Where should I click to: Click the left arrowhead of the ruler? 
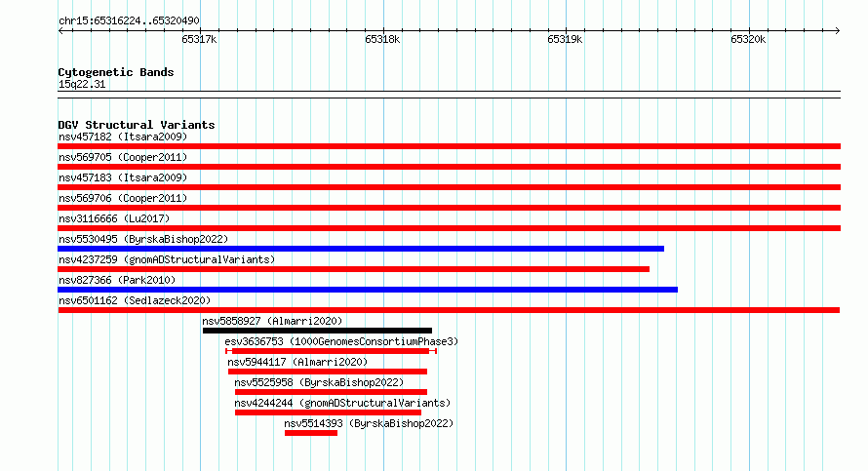click(x=60, y=31)
